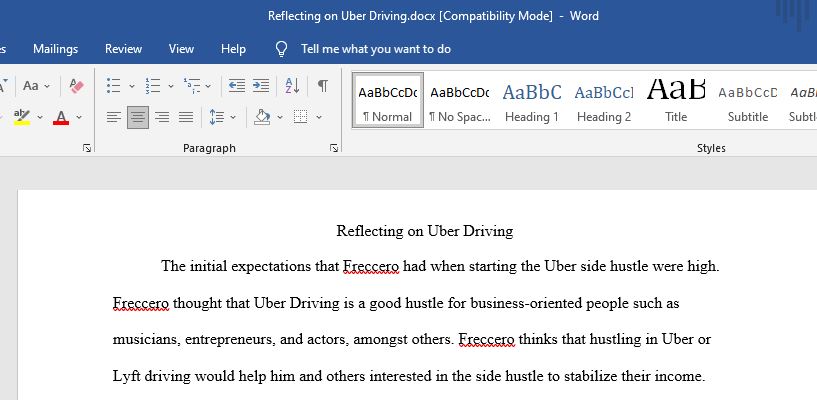Click Decrease Indent icon

(x=237, y=85)
